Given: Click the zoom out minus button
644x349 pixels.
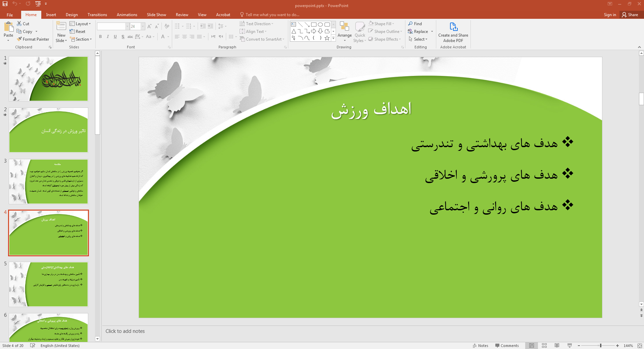Looking at the screenshot, I should coord(579,345).
